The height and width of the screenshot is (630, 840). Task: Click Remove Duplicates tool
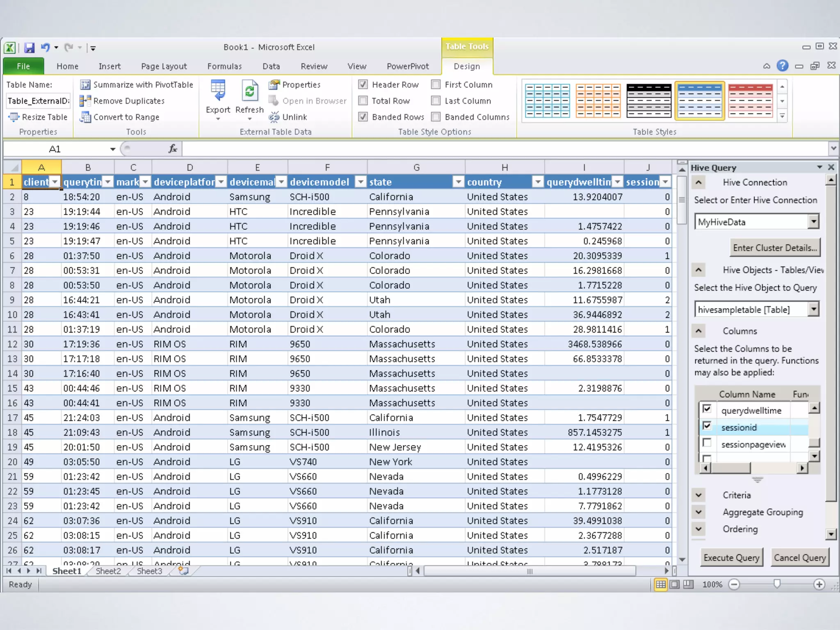122,101
